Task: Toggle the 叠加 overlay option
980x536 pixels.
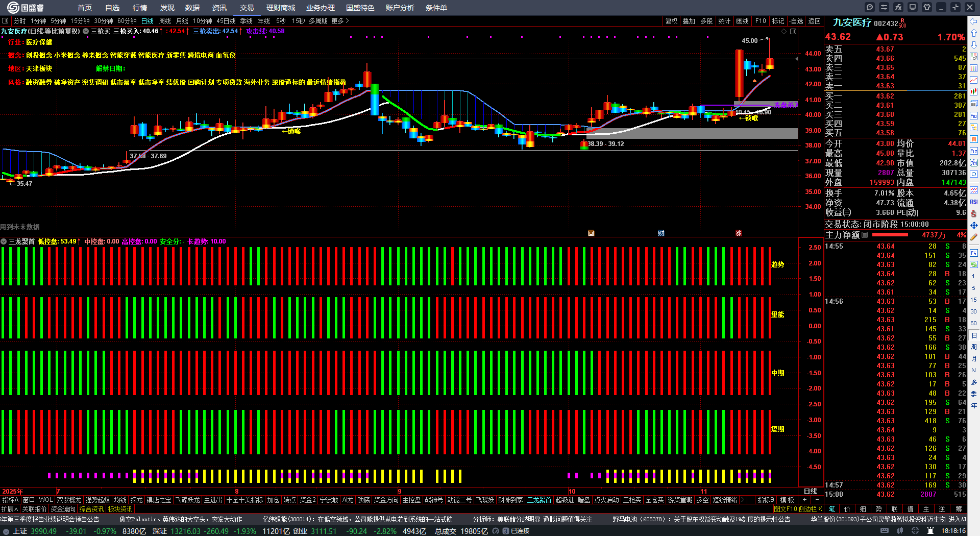Action: click(689, 21)
